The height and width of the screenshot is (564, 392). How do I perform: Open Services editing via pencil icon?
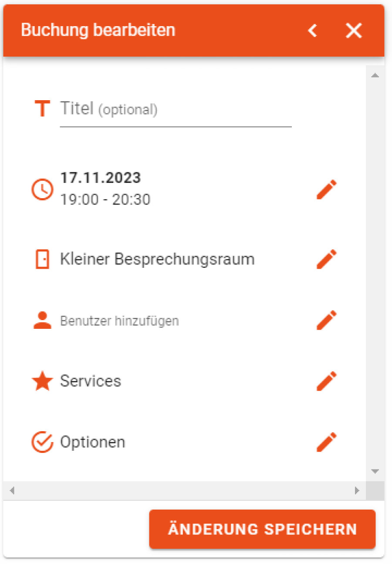[327, 381]
